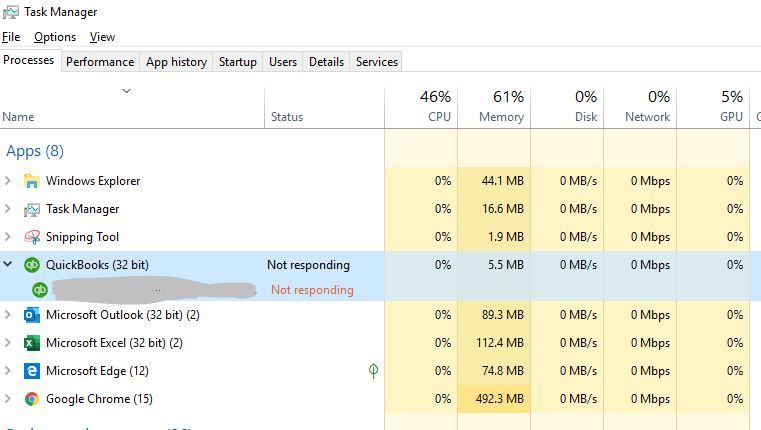Click the Microsoft Outlook icon
Screen dimensions: 761x430
tap(31, 315)
